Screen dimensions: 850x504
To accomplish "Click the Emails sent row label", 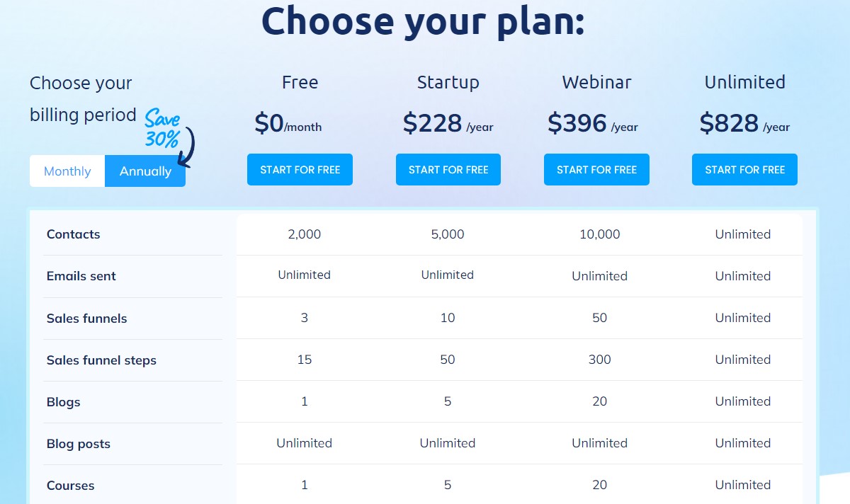I will tap(81, 276).
